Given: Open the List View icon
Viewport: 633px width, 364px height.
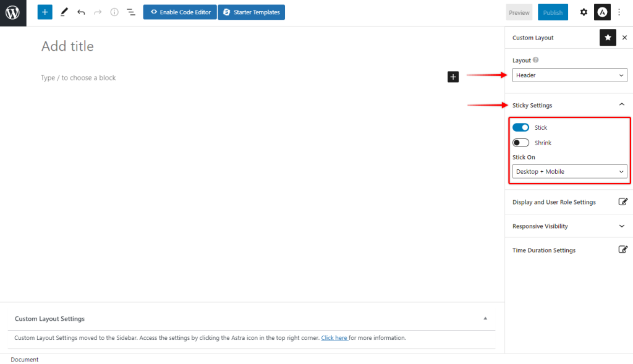Looking at the screenshot, I should tap(130, 12).
